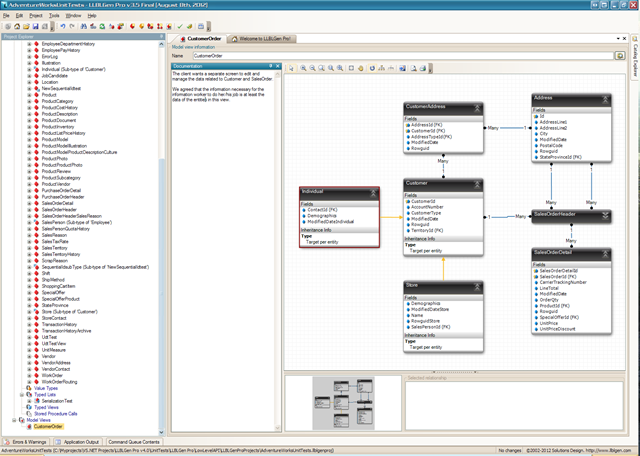Open the Help menu
640x456 pixels.
[92, 16]
